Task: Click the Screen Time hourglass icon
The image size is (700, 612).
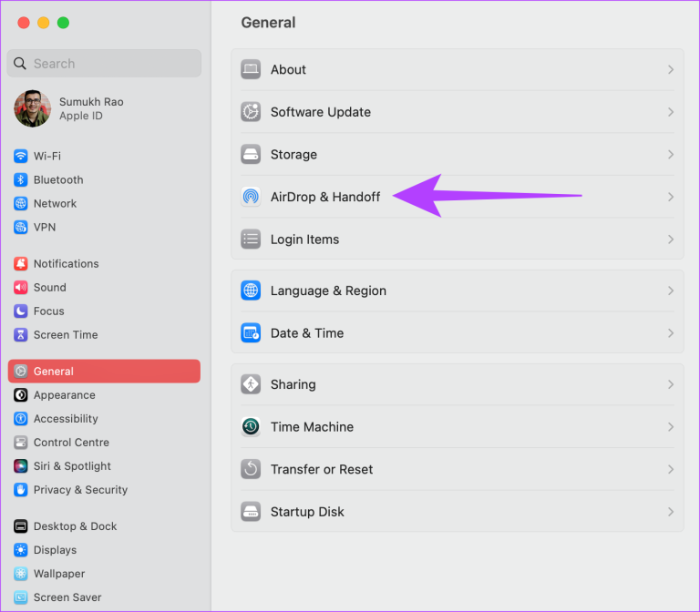Action: (x=21, y=334)
